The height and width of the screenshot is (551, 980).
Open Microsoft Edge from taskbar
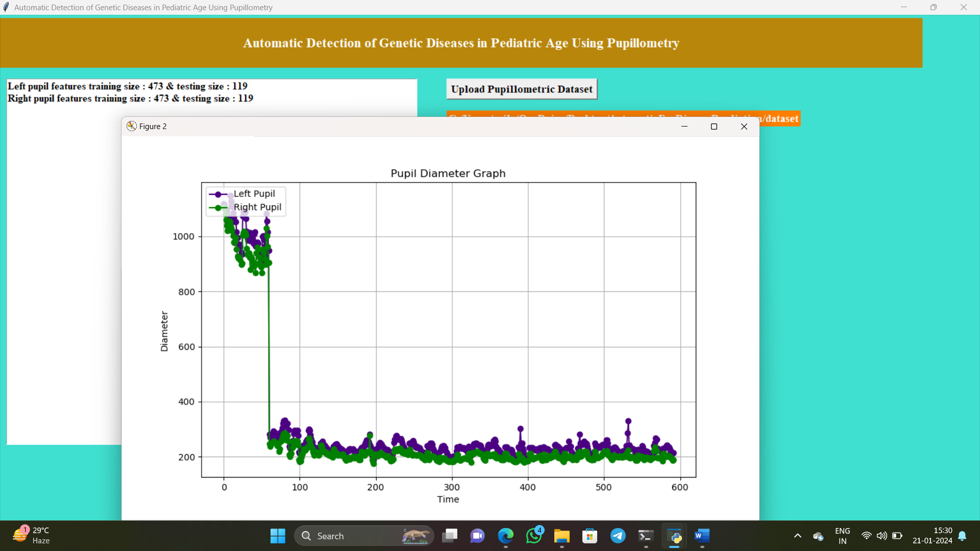[505, 536]
